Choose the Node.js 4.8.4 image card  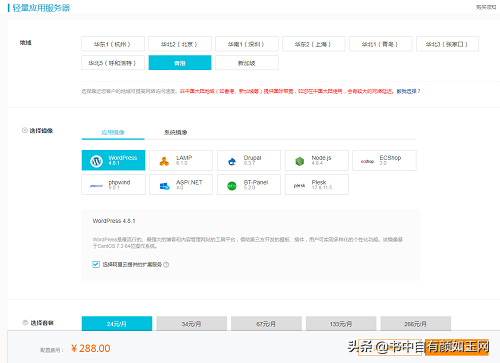point(317,160)
